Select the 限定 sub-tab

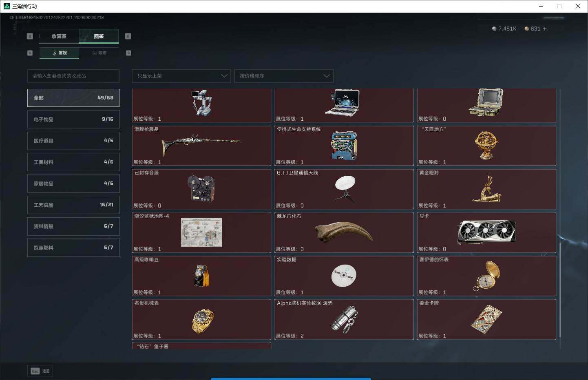[99, 53]
